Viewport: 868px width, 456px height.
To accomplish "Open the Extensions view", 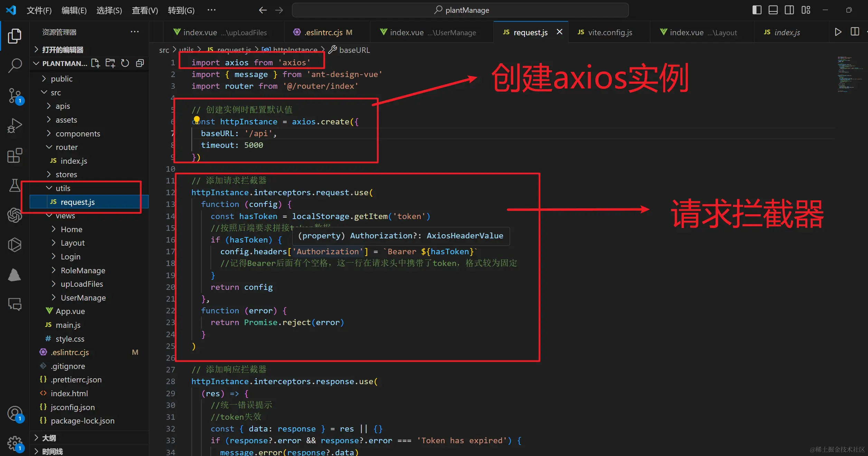I will click(x=15, y=155).
